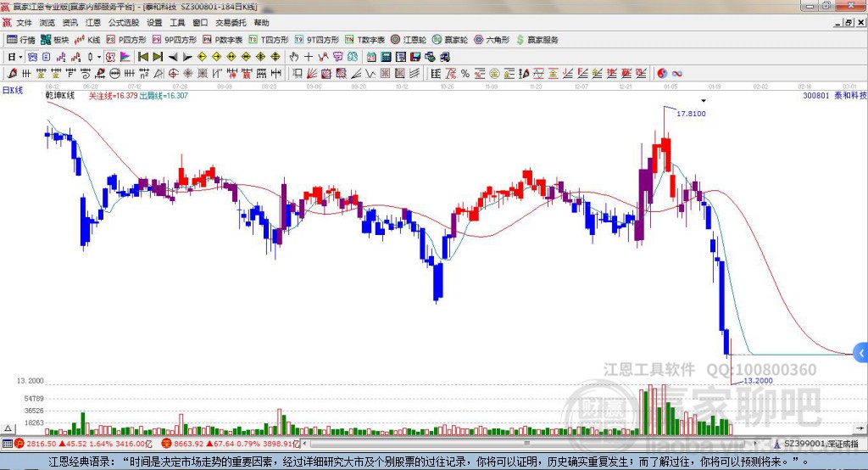Click the 300801 泰和科技 stock label
Image resolution: width=868 pixels, height=470 pixels.
[x=835, y=95]
